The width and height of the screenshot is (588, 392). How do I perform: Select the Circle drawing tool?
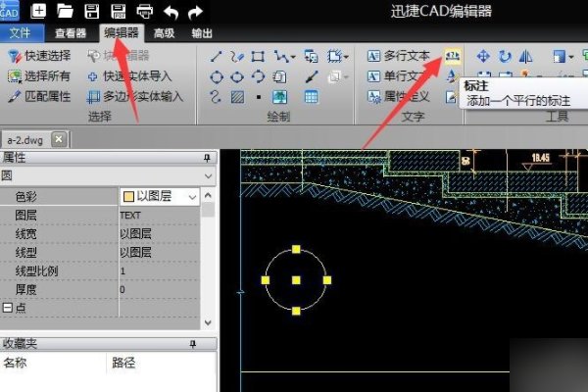coord(217,76)
